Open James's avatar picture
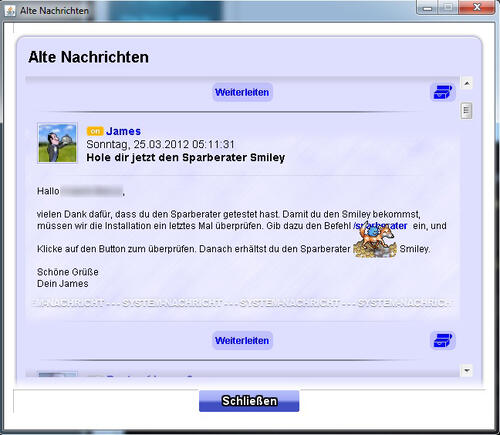Image resolution: width=500 pixels, height=435 pixels. 57,143
